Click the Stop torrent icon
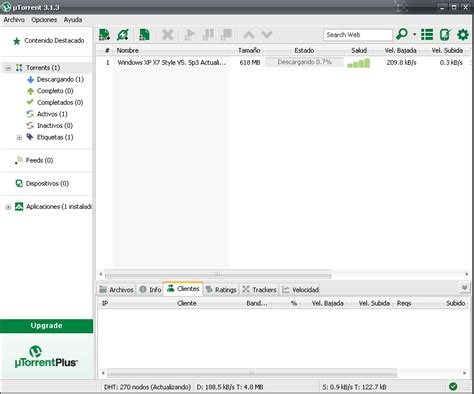 tap(227, 35)
